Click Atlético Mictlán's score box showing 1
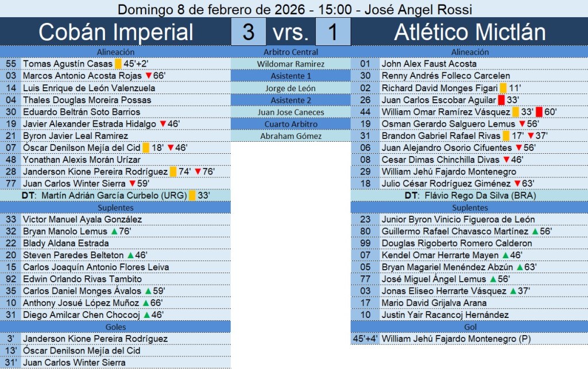588x369 pixels. point(333,32)
